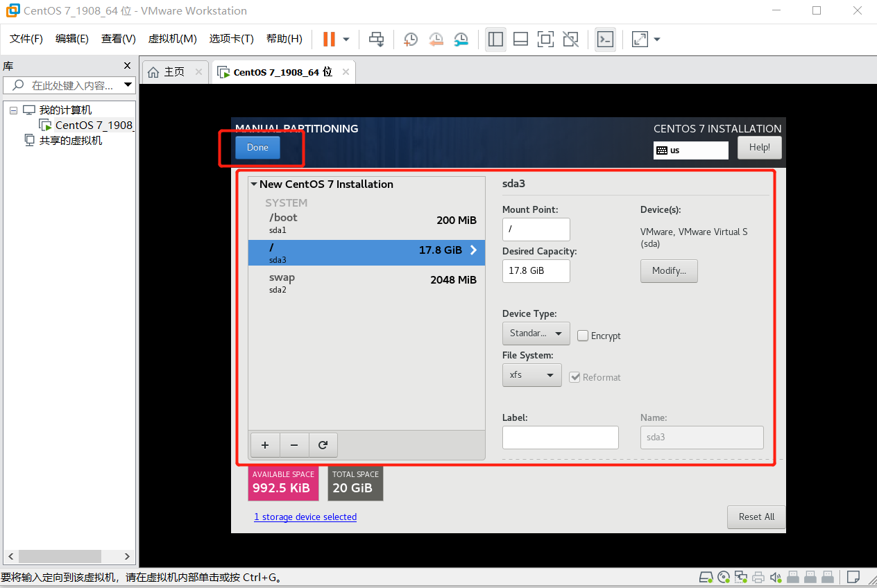The height and width of the screenshot is (588, 877).
Task: Remove the selected mount point with minus
Action: 294,445
